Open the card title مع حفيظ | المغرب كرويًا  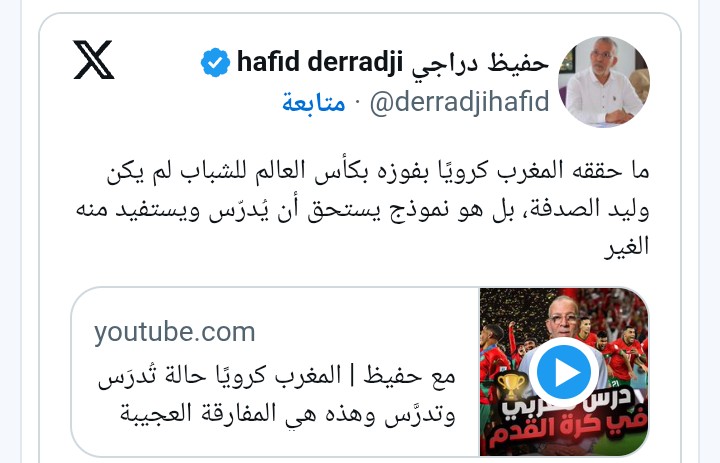tap(276, 377)
